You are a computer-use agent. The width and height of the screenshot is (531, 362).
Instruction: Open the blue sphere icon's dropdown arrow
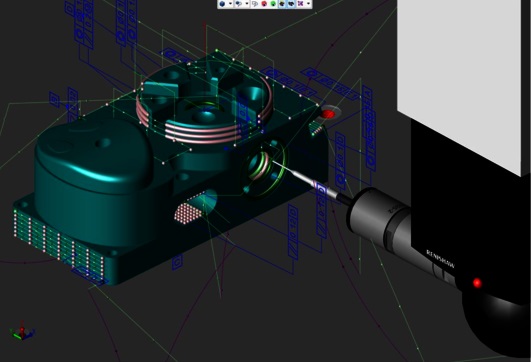pyautogui.click(x=230, y=4)
